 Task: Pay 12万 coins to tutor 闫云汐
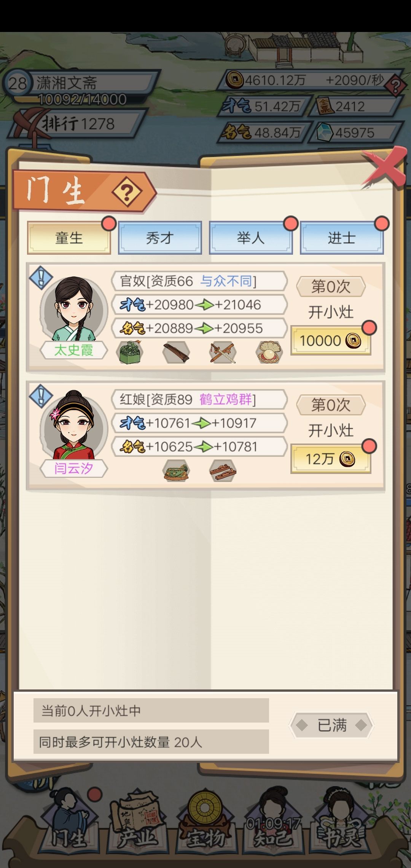tap(331, 459)
